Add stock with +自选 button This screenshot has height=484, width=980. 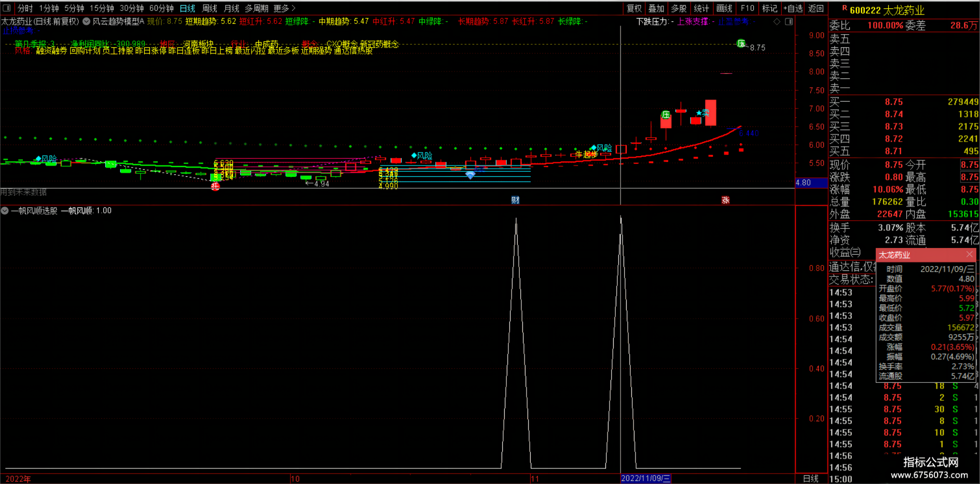[x=793, y=8]
